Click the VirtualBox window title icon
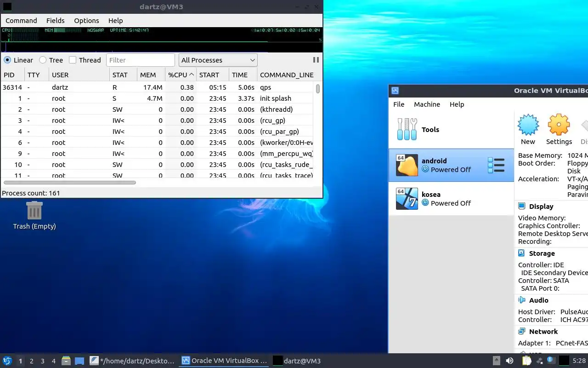 click(395, 91)
